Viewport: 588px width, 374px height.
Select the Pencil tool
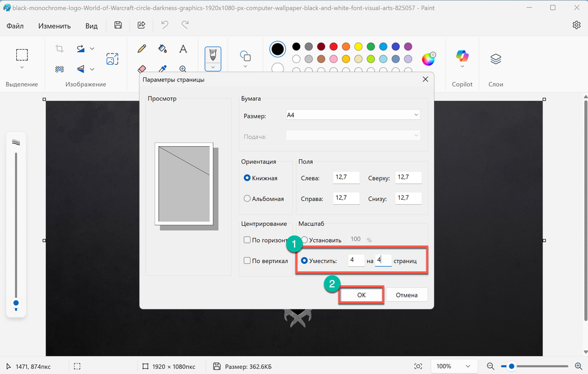(x=141, y=49)
